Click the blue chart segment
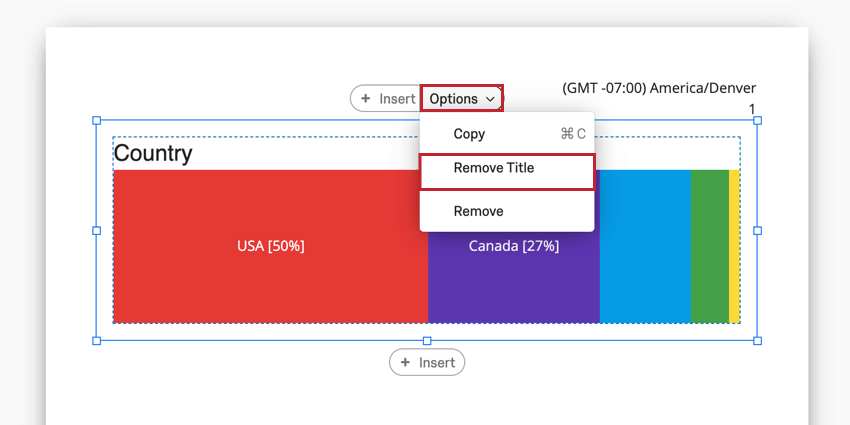 [645, 247]
